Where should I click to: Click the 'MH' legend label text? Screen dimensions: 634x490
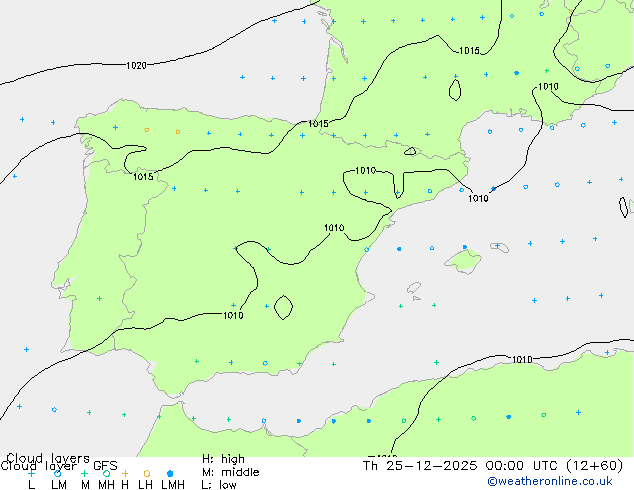pyautogui.click(x=106, y=485)
